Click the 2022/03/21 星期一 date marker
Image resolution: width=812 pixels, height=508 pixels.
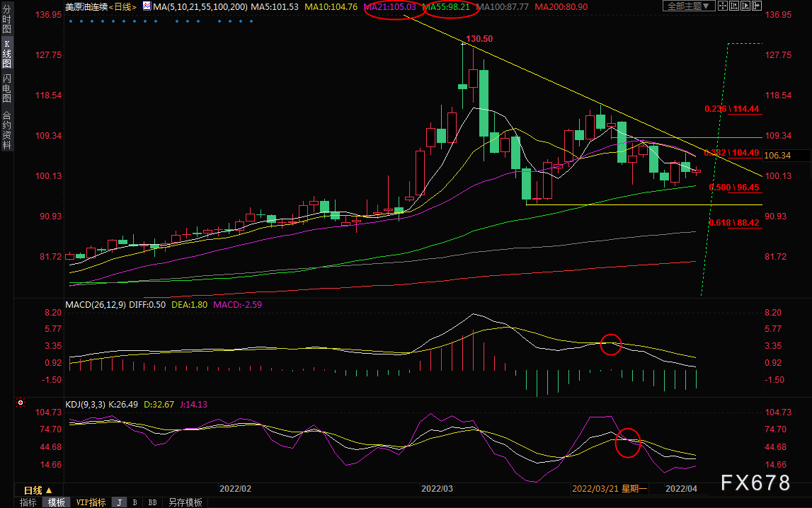(610, 489)
